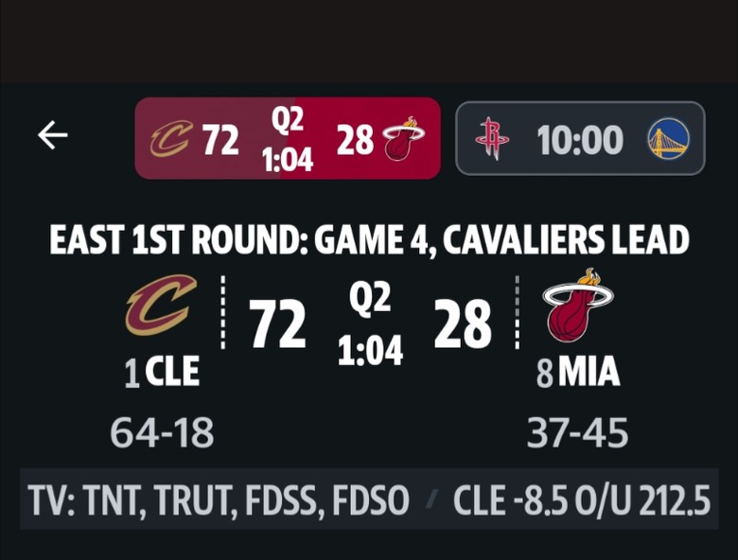
Task: Open the 1 CLE team link
Action: pos(162,372)
